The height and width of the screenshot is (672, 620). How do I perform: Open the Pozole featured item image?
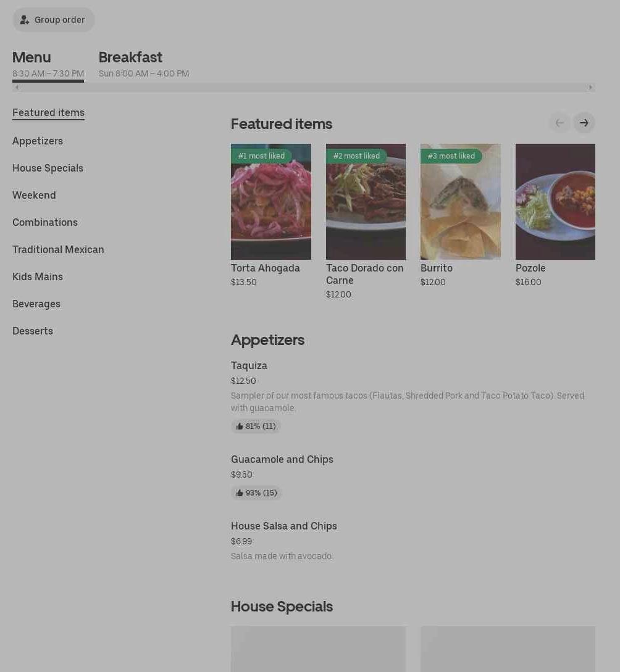pos(555,201)
